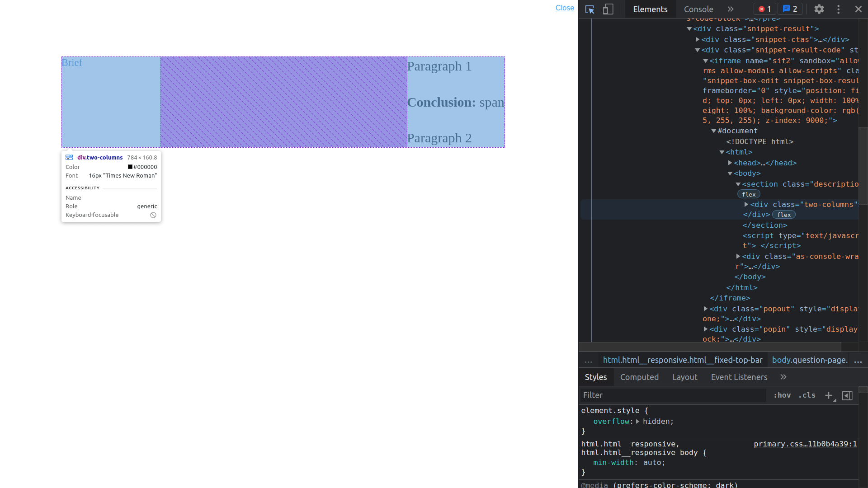Viewport: 868px width, 488px height.
Task: Toggle the :hov element state panel
Action: [x=782, y=395]
